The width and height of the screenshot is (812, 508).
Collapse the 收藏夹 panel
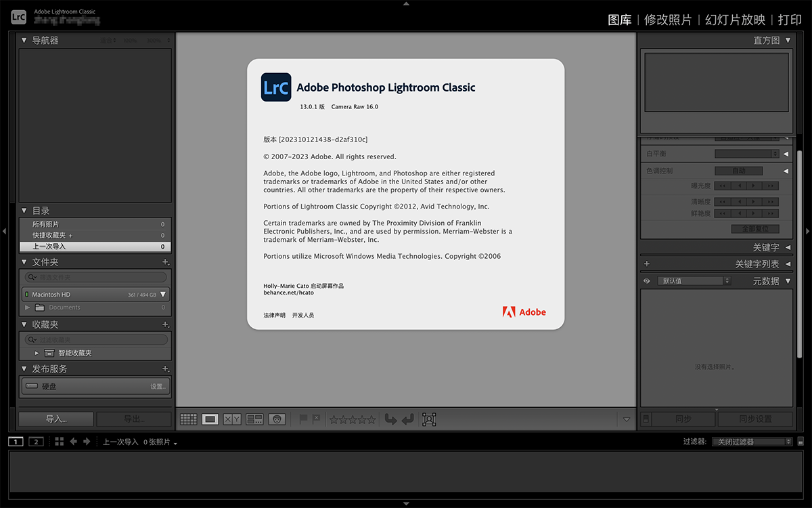24,324
